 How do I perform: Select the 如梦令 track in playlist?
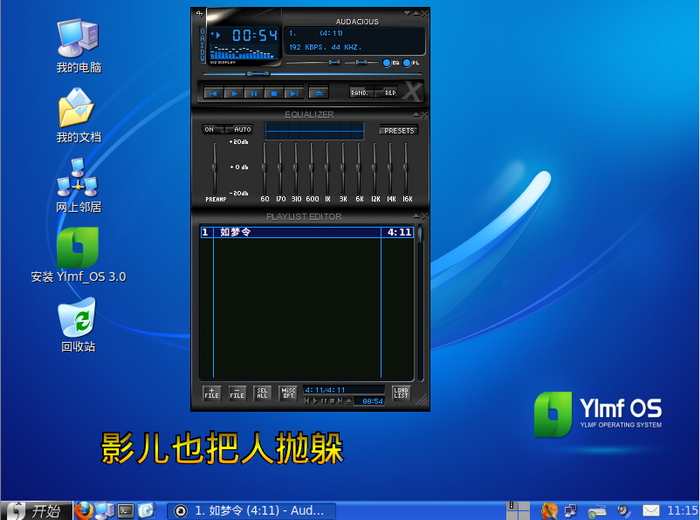(290, 232)
